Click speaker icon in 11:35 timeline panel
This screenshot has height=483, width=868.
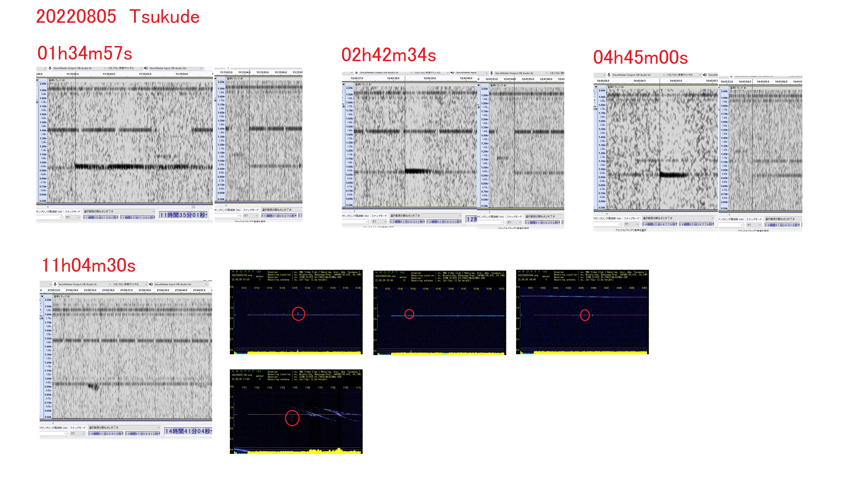point(146,68)
